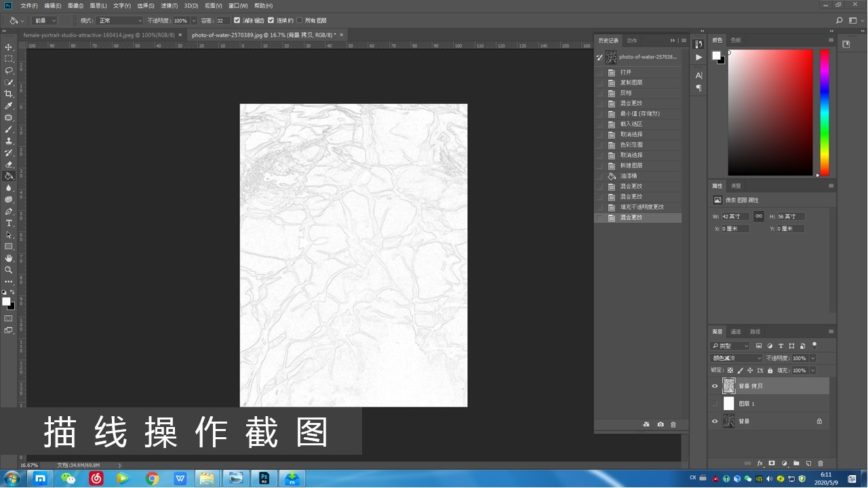Enable the 所有图层 checkbox
The image size is (868, 488).
[x=299, y=20]
